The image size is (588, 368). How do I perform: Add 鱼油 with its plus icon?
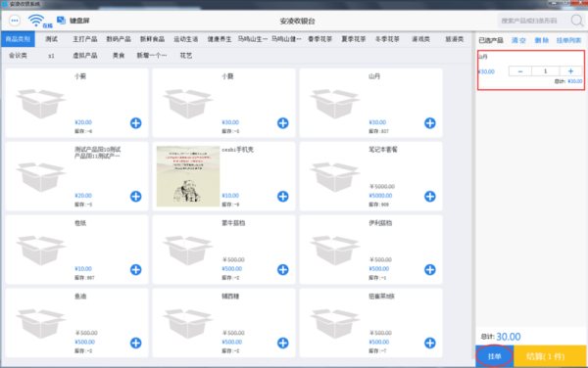pyautogui.click(x=136, y=343)
